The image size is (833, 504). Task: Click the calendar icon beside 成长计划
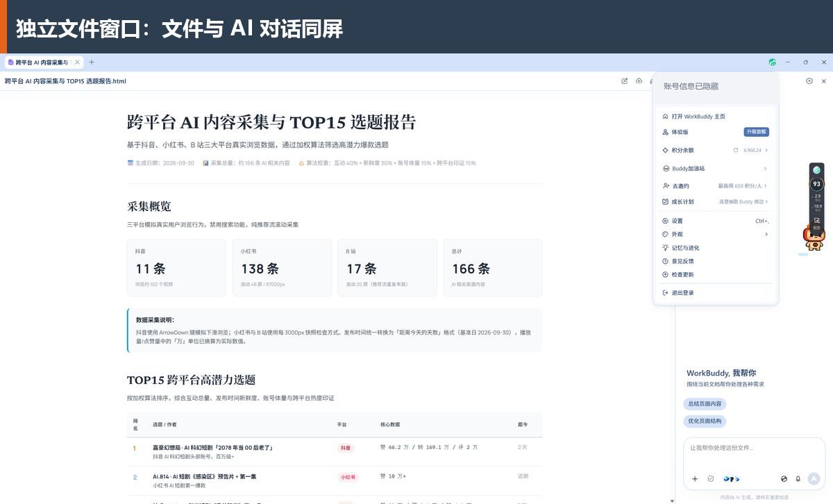pos(666,202)
